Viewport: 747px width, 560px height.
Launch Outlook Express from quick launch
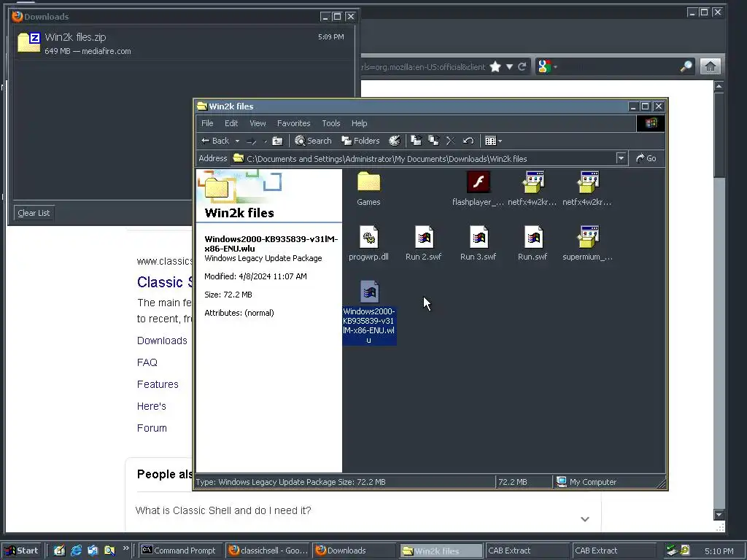(x=93, y=551)
